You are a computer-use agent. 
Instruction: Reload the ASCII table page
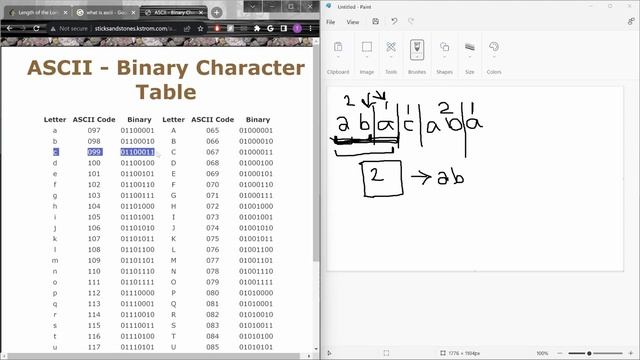click(x=36, y=29)
